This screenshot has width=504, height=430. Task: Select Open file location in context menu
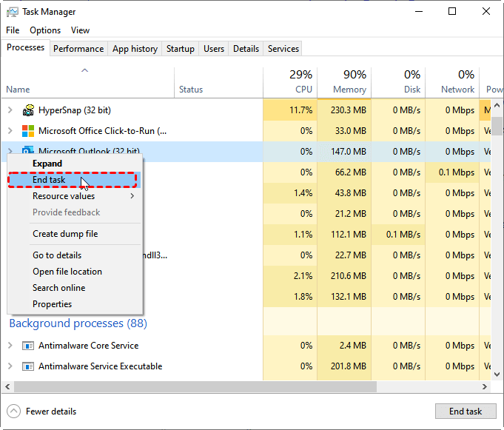coord(67,272)
